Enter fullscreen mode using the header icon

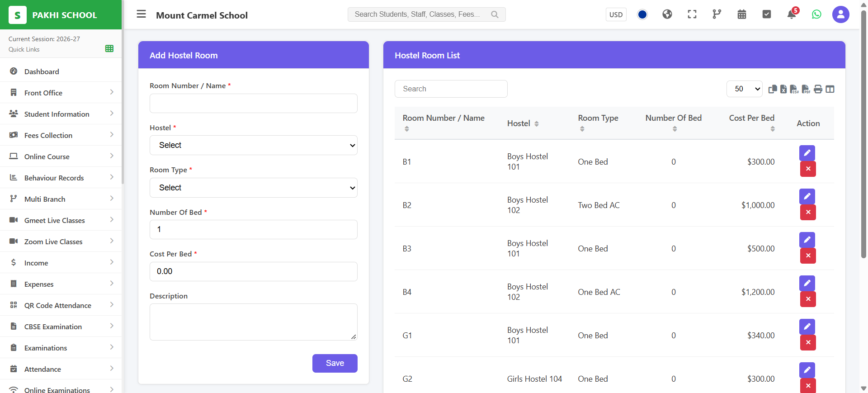click(x=692, y=14)
